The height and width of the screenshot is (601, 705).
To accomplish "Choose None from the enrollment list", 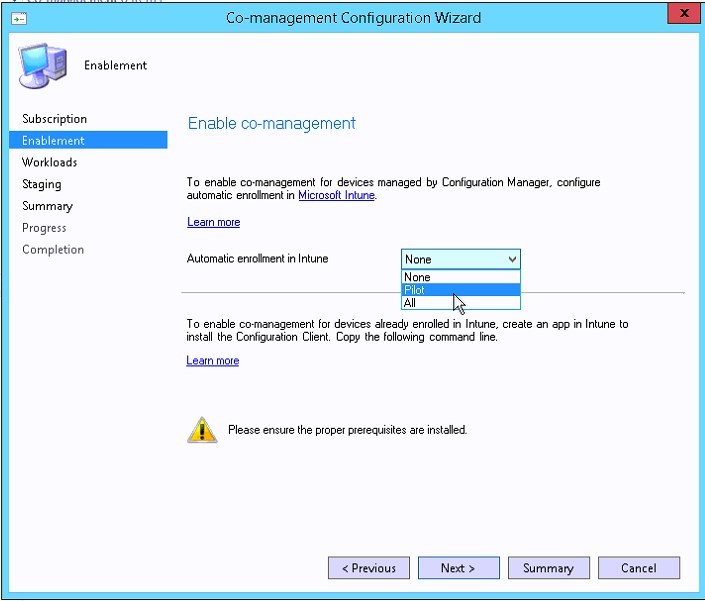I will (x=460, y=277).
